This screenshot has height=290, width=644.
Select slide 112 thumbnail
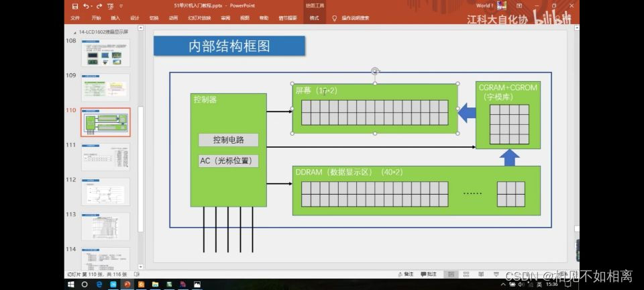coord(105,191)
